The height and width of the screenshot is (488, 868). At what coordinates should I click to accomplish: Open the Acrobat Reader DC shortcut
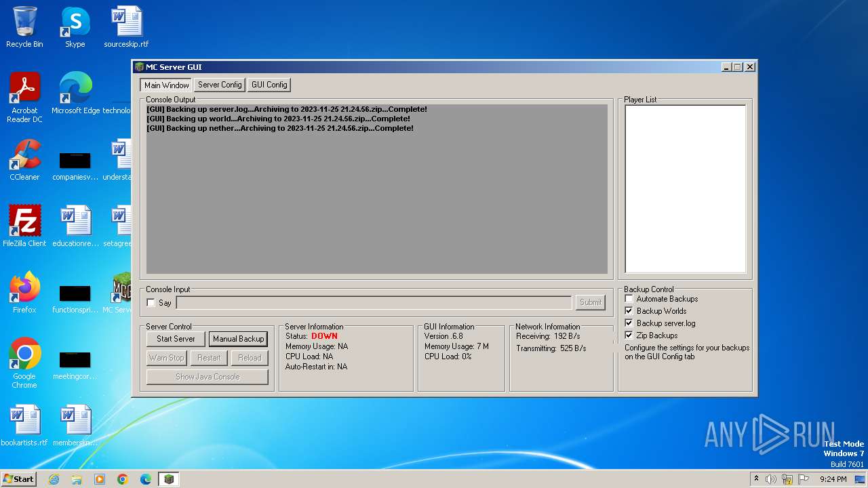click(24, 97)
